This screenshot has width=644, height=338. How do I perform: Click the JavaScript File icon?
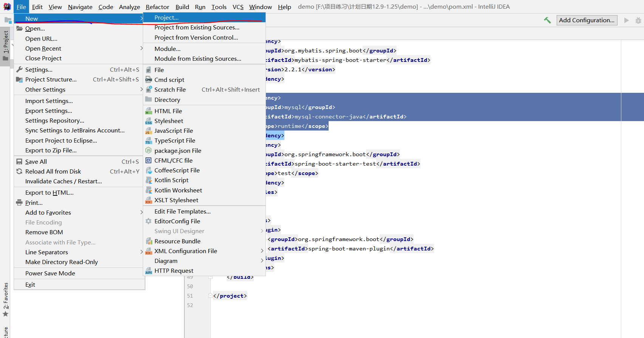(x=149, y=131)
